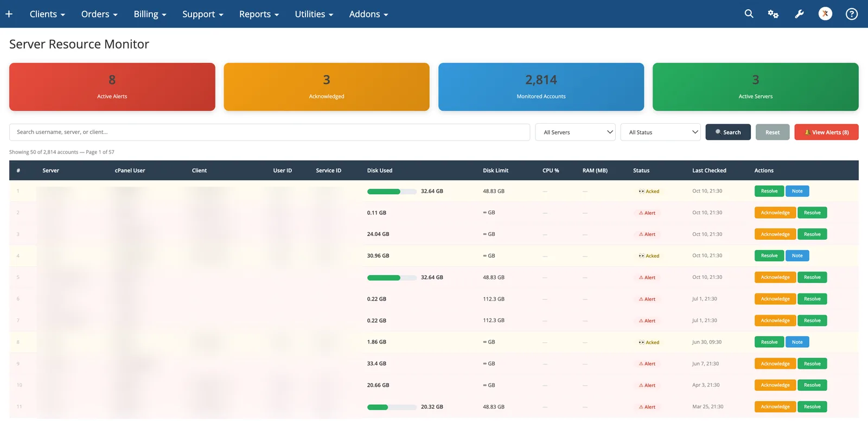This screenshot has width=868, height=421.
Task: Open View Alerts (8)
Action: [x=826, y=132]
